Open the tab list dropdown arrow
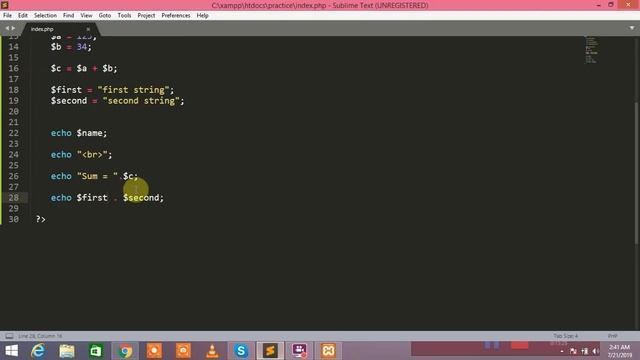 [x=632, y=28]
